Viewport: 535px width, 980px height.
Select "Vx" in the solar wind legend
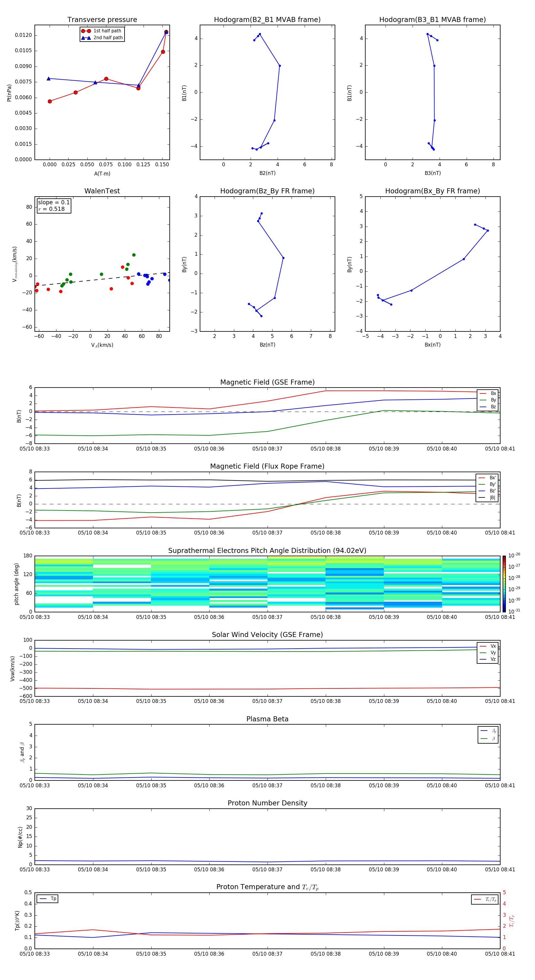(488, 646)
